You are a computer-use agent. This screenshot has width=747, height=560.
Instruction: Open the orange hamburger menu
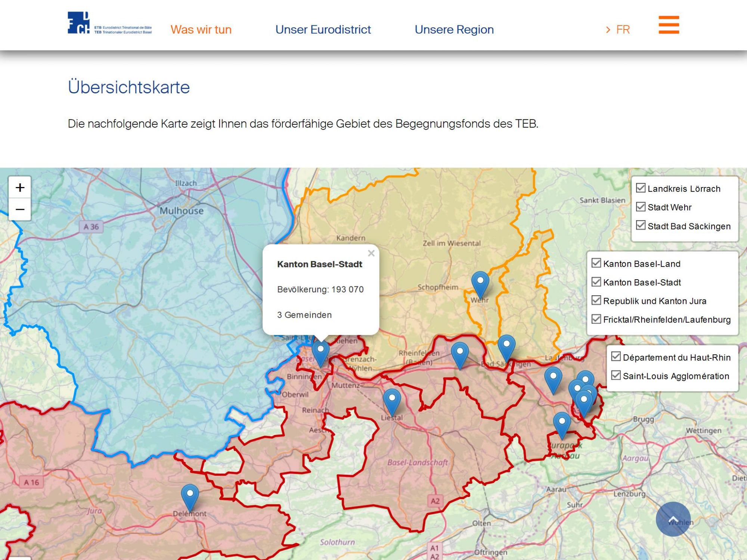pyautogui.click(x=669, y=25)
